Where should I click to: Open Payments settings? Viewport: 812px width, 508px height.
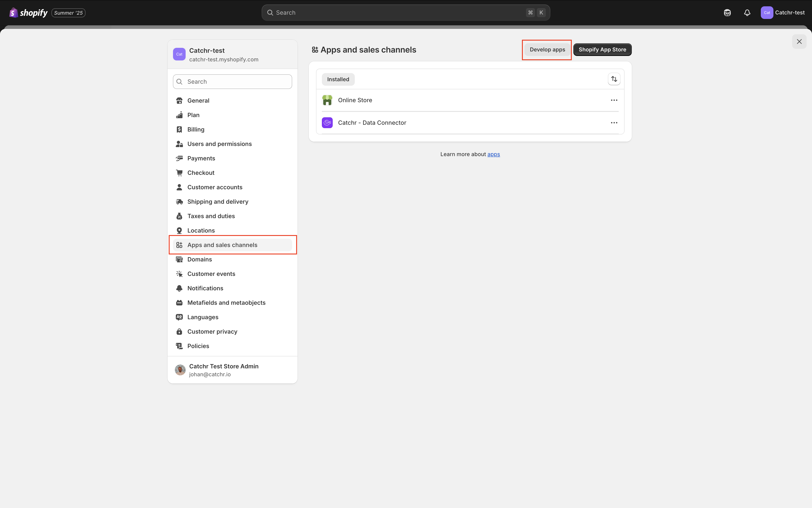point(233,158)
